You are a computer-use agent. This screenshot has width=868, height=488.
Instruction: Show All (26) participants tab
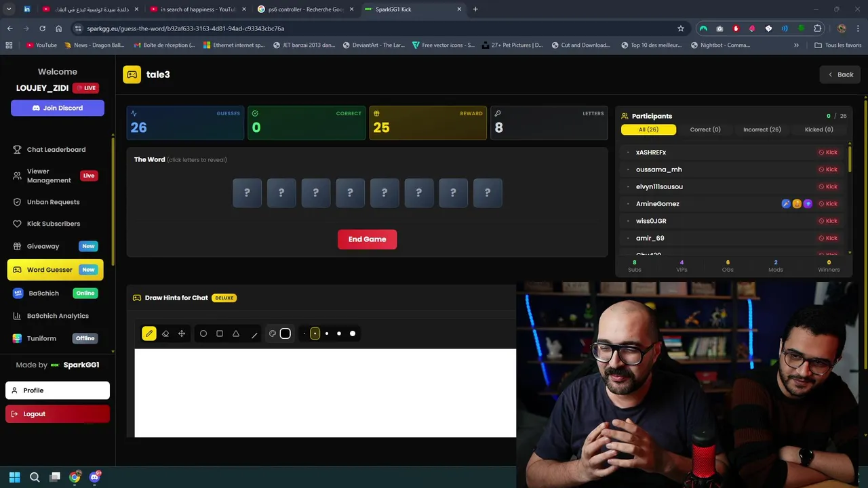(x=648, y=129)
